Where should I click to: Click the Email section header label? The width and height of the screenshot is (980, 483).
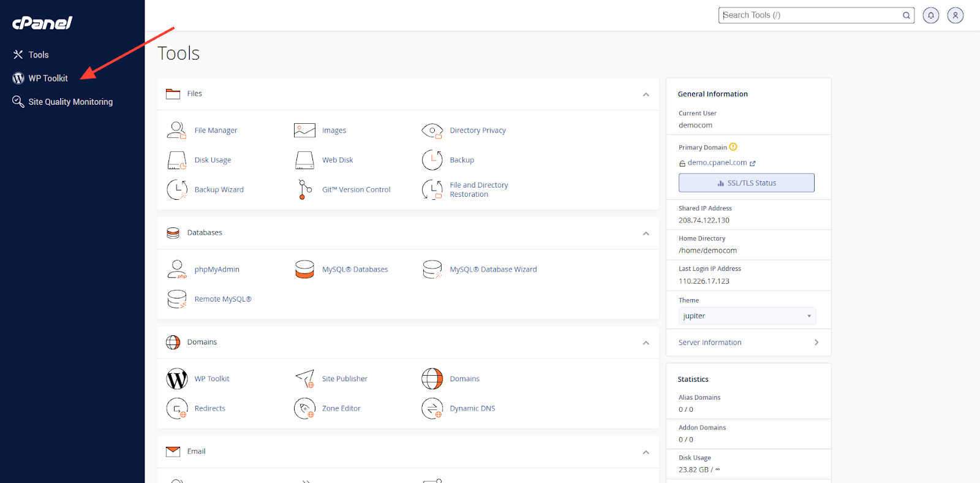196,451
